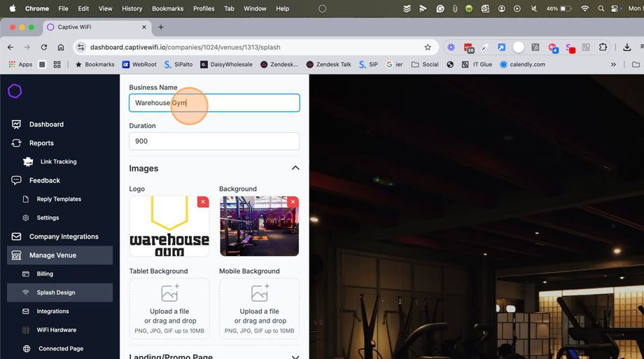Select Link Tracking in sidebar
This screenshot has height=359, width=644.
[58, 162]
